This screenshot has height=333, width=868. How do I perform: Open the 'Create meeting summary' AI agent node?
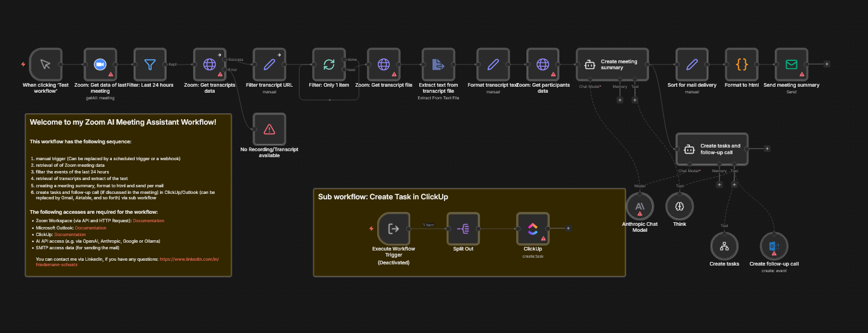612,64
